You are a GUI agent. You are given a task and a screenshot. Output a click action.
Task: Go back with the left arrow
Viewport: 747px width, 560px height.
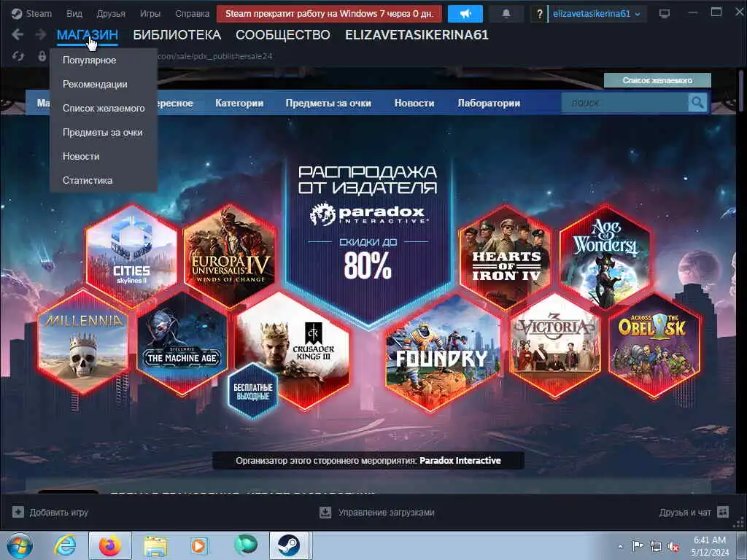click(18, 34)
